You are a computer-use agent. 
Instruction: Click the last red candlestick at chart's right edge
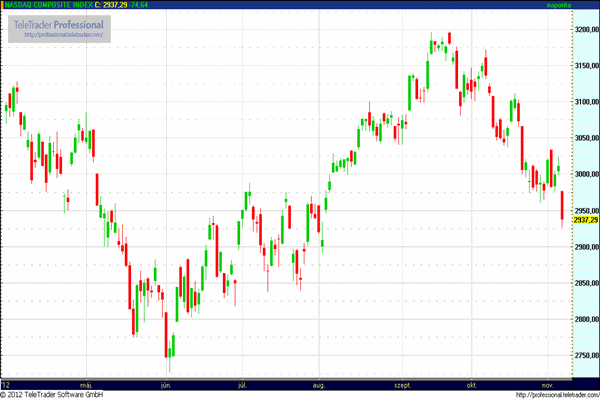point(563,205)
